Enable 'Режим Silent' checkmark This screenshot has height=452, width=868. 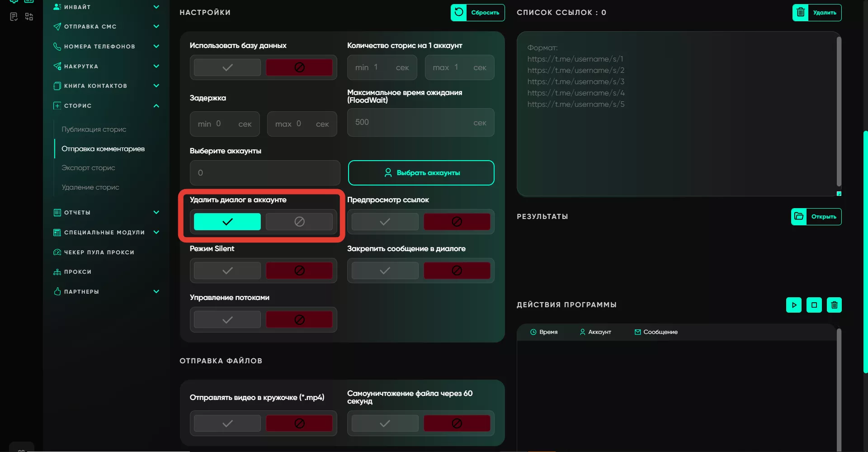pyautogui.click(x=227, y=271)
